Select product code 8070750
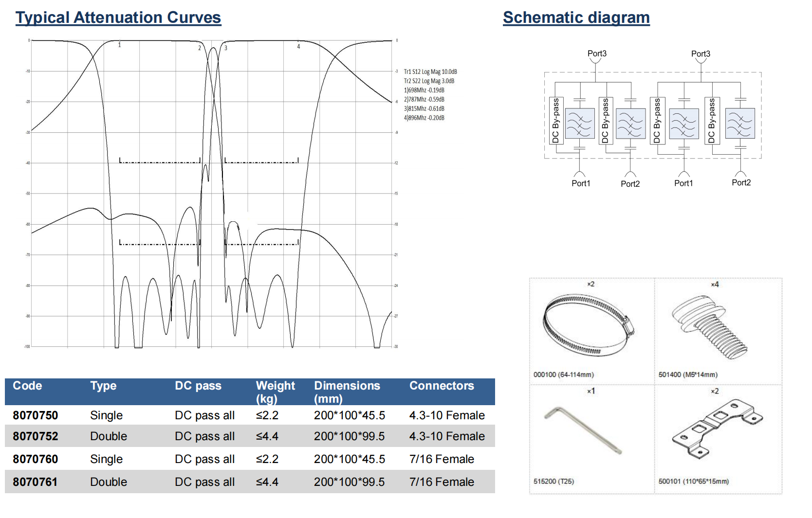This screenshot has width=812, height=518. click(35, 415)
